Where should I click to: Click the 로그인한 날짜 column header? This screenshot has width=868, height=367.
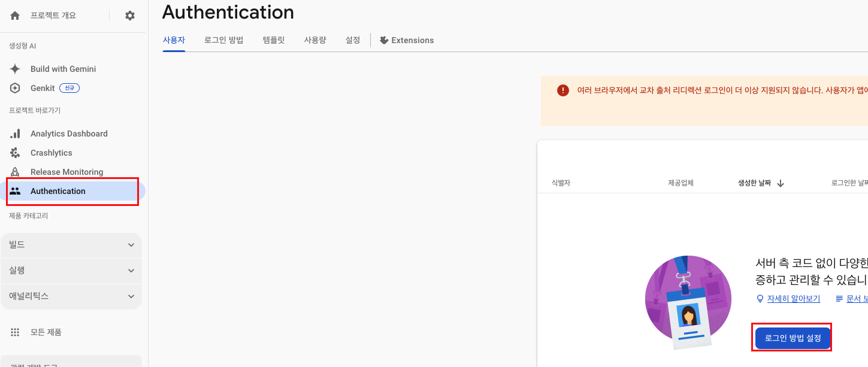(x=849, y=183)
